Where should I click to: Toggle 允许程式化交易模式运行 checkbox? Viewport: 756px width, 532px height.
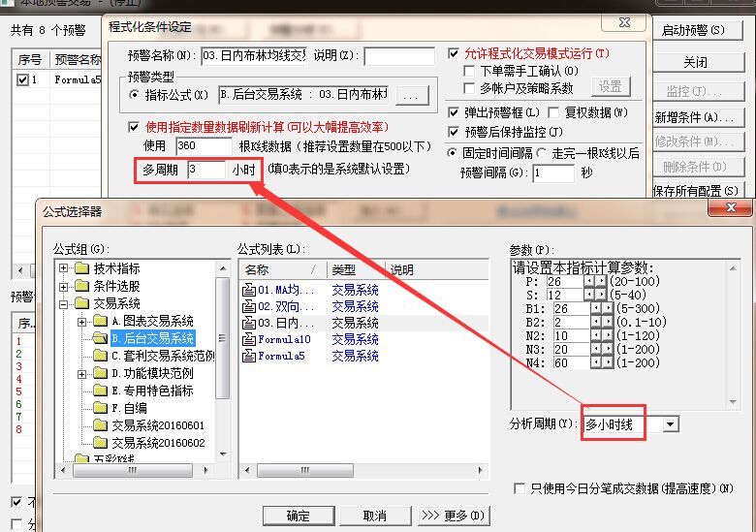[x=457, y=53]
